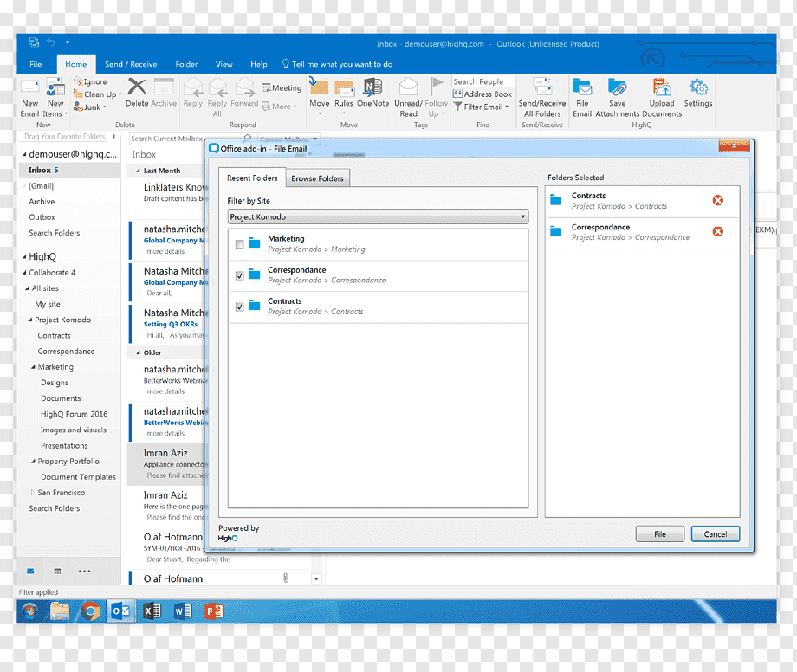Open the Rules icon

coord(344,87)
